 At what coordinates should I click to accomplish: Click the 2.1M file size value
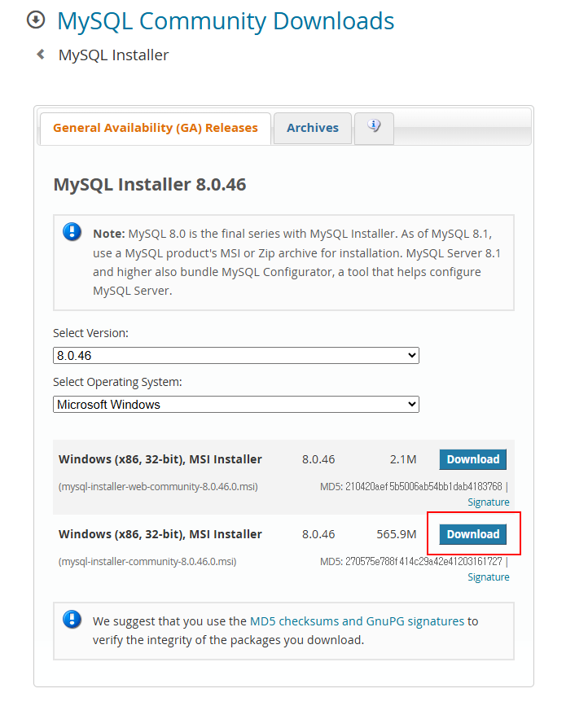click(x=403, y=460)
